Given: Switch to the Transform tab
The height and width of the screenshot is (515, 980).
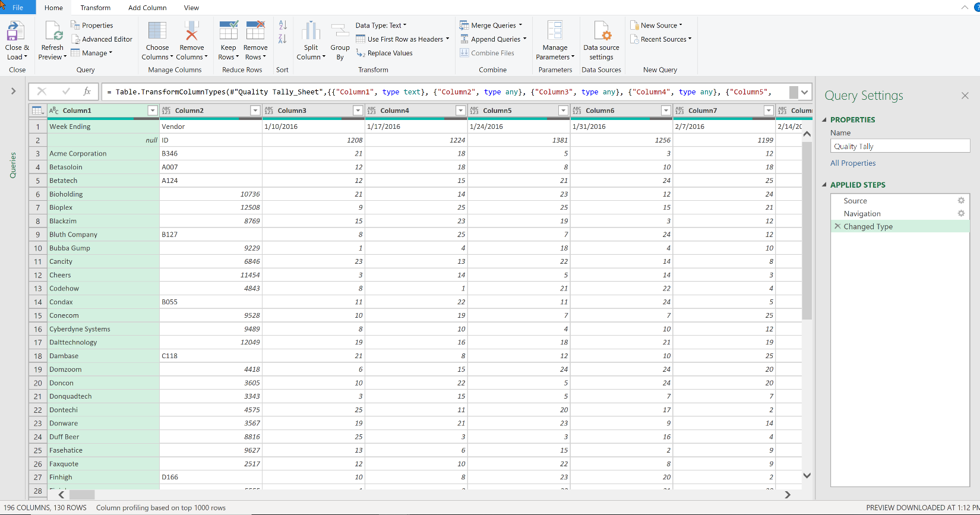Looking at the screenshot, I should click(x=96, y=8).
